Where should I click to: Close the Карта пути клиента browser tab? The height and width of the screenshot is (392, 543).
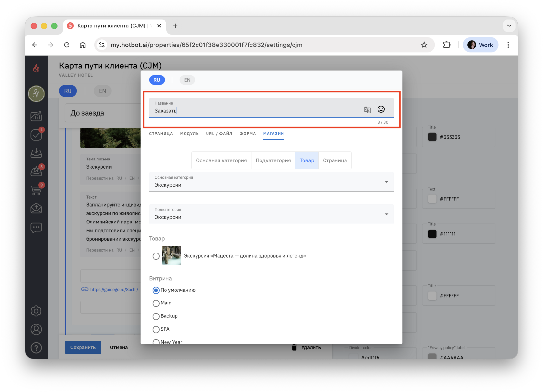click(x=159, y=26)
